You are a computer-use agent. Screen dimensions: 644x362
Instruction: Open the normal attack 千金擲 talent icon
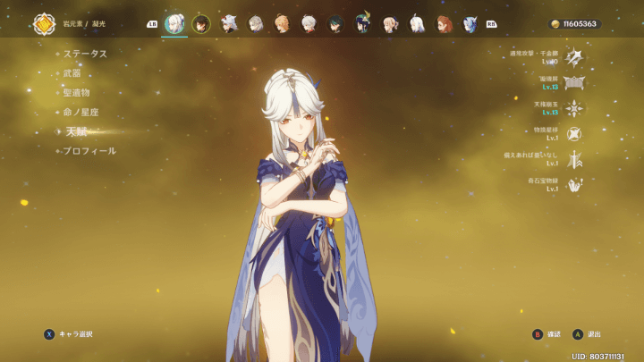pyautogui.click(x=574, y=57)
